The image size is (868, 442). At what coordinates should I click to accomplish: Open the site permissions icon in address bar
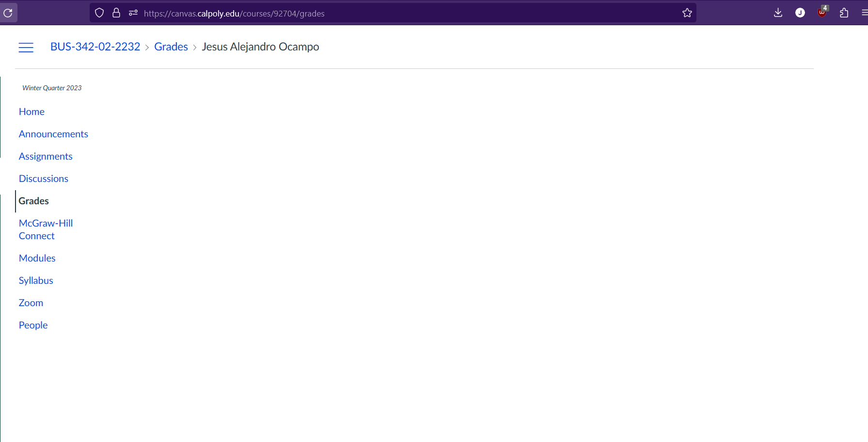[x=133, y=13]
